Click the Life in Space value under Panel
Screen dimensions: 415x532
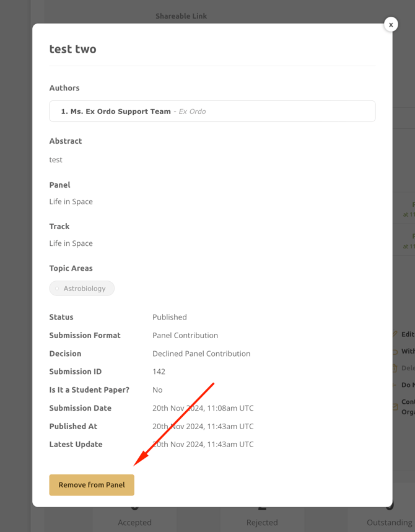[71, 202]
